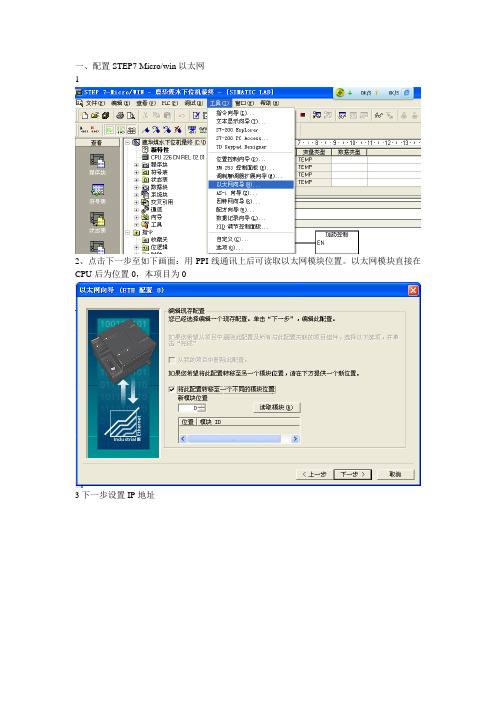Image resolution: width=496 pixels, height=702 pixels.
Task: Choose 指令向导 from the 工具 menu
Action: coord(251,113)
